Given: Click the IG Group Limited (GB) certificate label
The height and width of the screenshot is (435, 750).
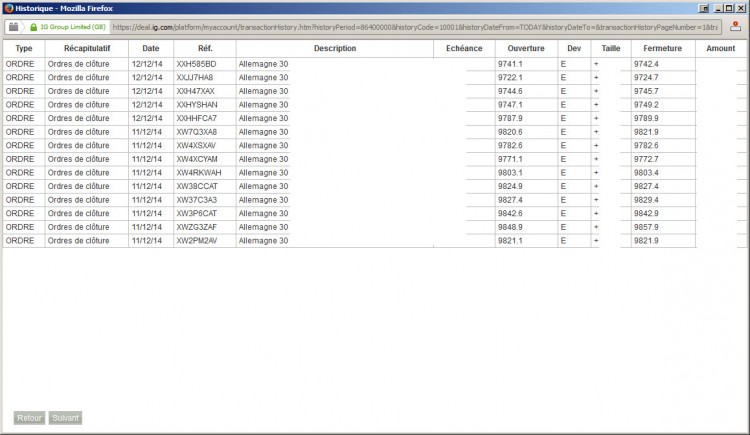Looking at the screenshot, I should click(x=73, y=27).
